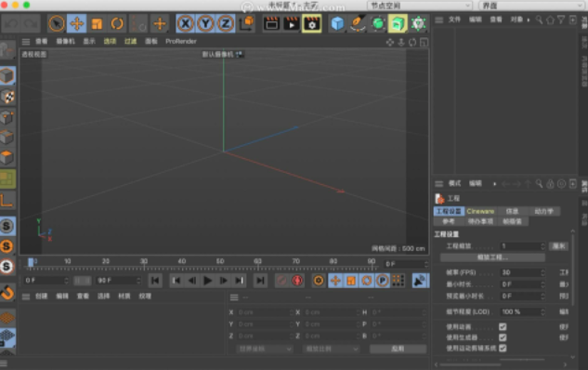Screen dimensions: 588x370
Task: Toggle the second checkbox in project settings
Action: (x=503, y=337)
